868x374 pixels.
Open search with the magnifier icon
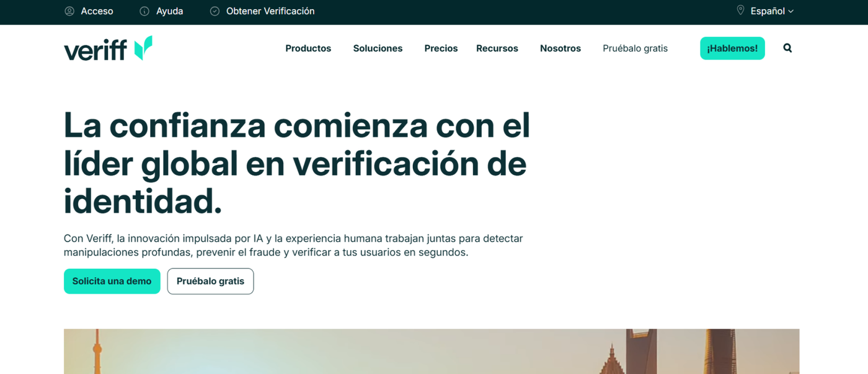pyautogui.click(x=787, y=48)
